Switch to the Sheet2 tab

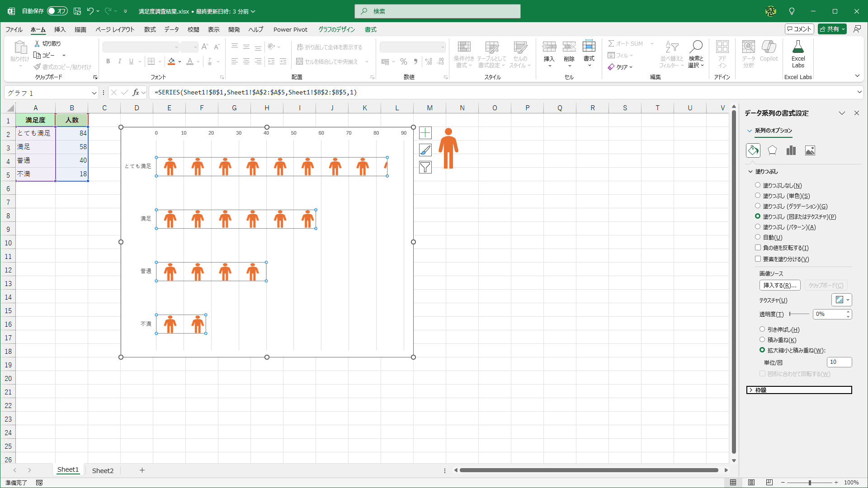click(103, 470)
